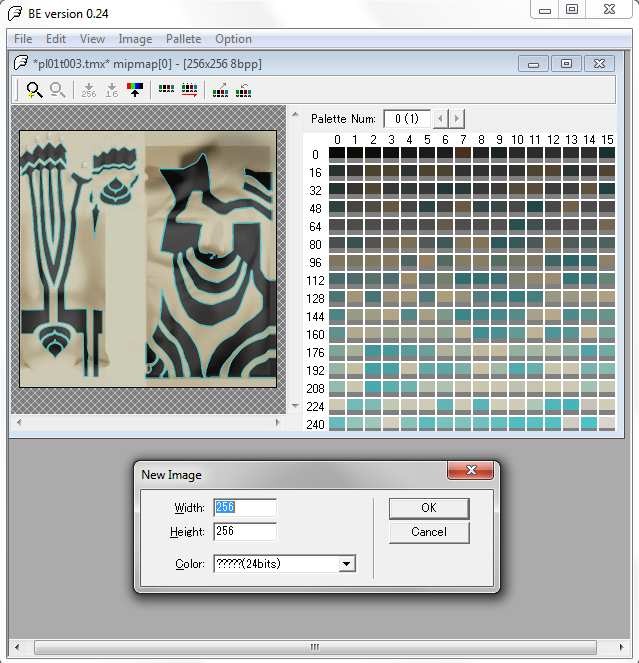Image resolution: width=639 pixels, height=663 pixels.
Task: Click the palette export arrow icon
Action: pyautogui.click(x=220, y=90)
